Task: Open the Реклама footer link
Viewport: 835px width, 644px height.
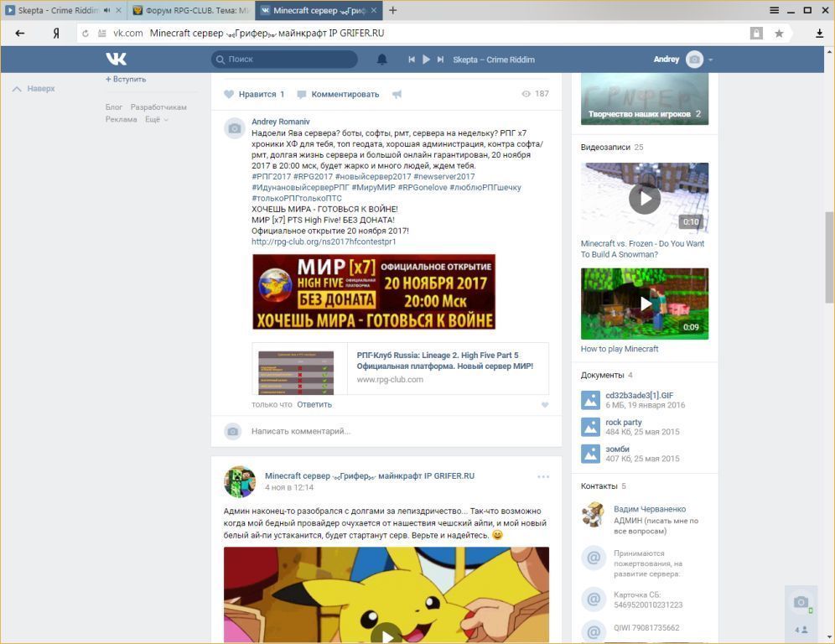Action: [121, 119]
